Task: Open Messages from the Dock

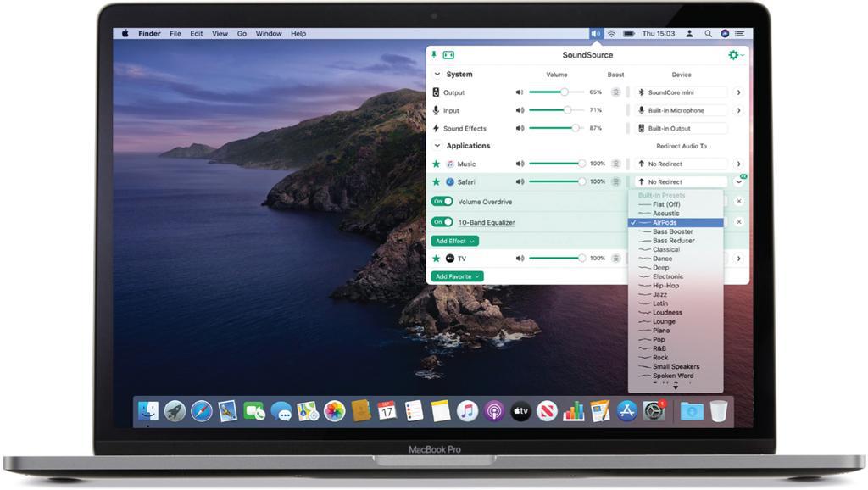Action: tap(281, 411)
